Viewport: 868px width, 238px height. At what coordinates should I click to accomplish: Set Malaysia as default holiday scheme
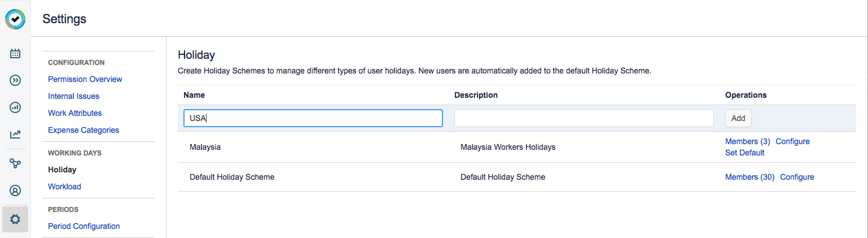coord(744,153)
